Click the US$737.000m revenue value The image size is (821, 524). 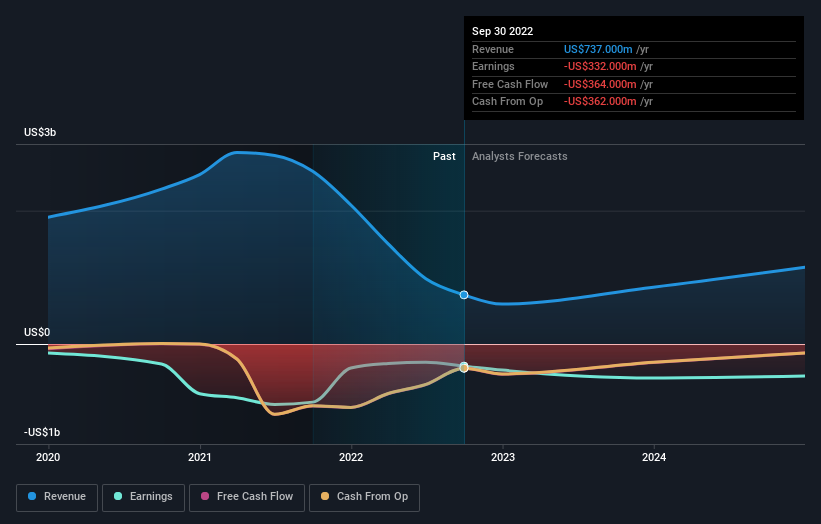598,49
